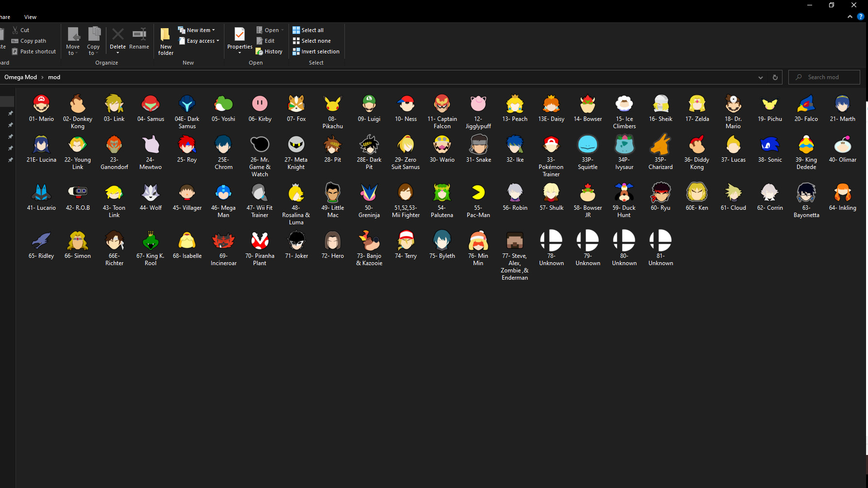Select the 35P- Charizard folder icon
The width and height of the screenshot is (868, 488).
coord(661,144)
